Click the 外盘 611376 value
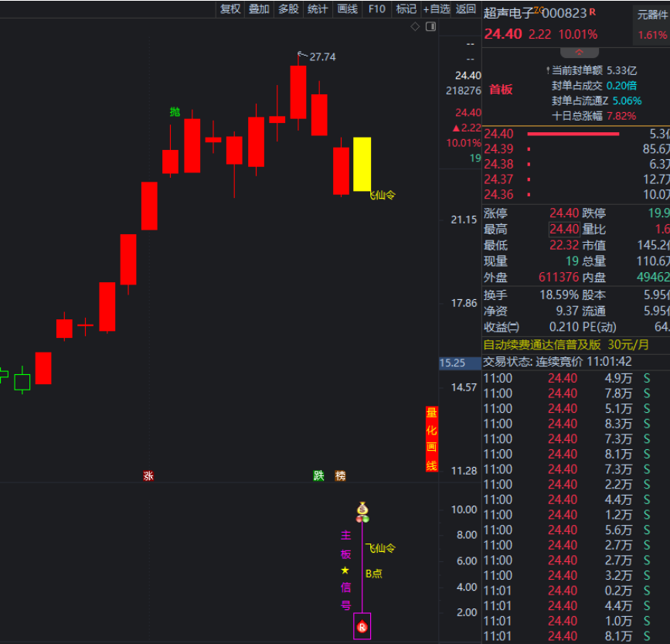Screen dimensions: 670x644 [559, 278]
